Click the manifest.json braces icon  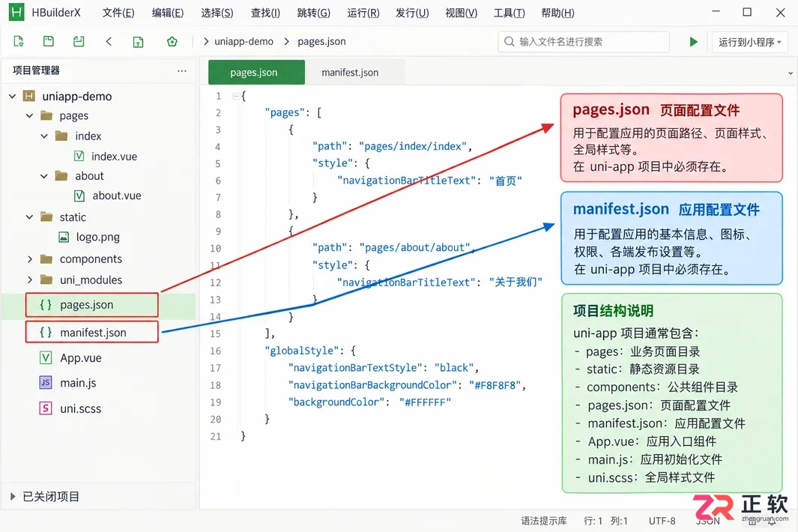[46, 332]
